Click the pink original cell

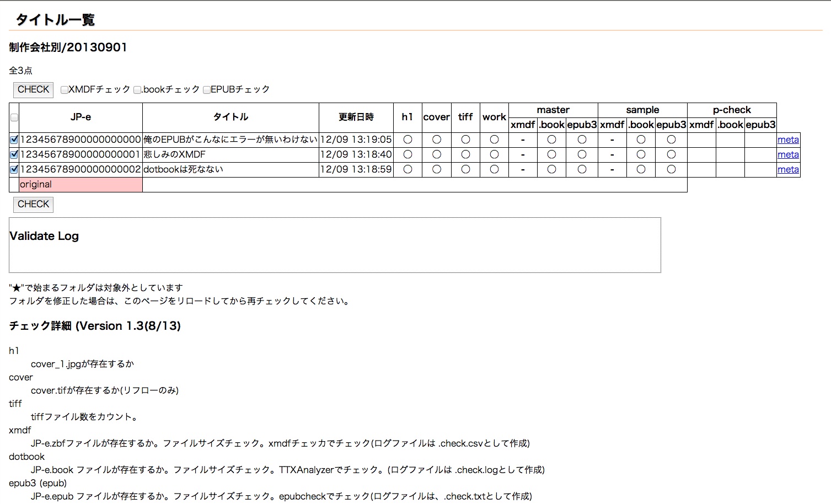point(81,185)
